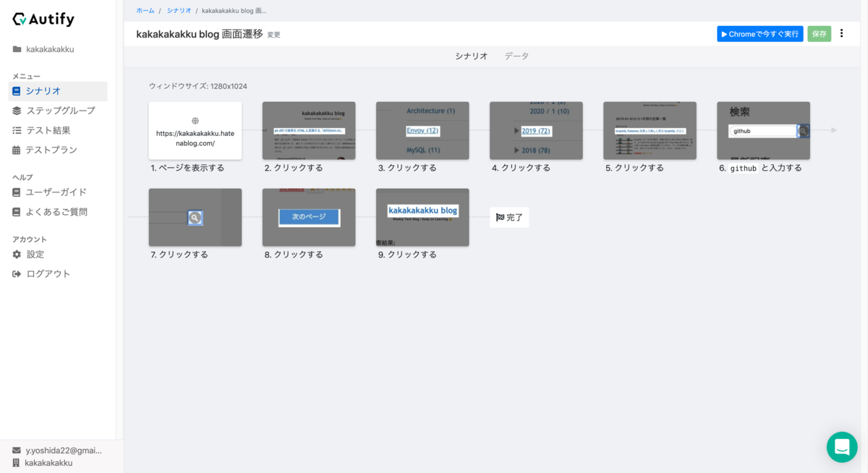Click the シナリオ book icon in sidebar
The image size is (868, 473).
click(x=17, y=91)
